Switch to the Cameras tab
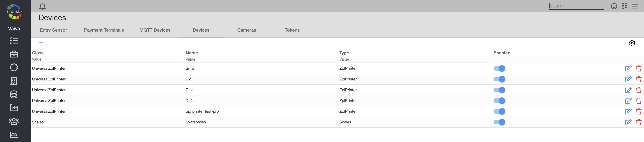This screenshot has height=142, width=644. [x=246, y=30]
